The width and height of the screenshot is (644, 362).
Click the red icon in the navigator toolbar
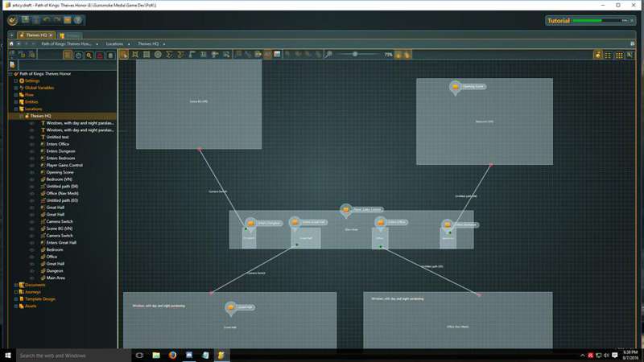tap(100, 55)
